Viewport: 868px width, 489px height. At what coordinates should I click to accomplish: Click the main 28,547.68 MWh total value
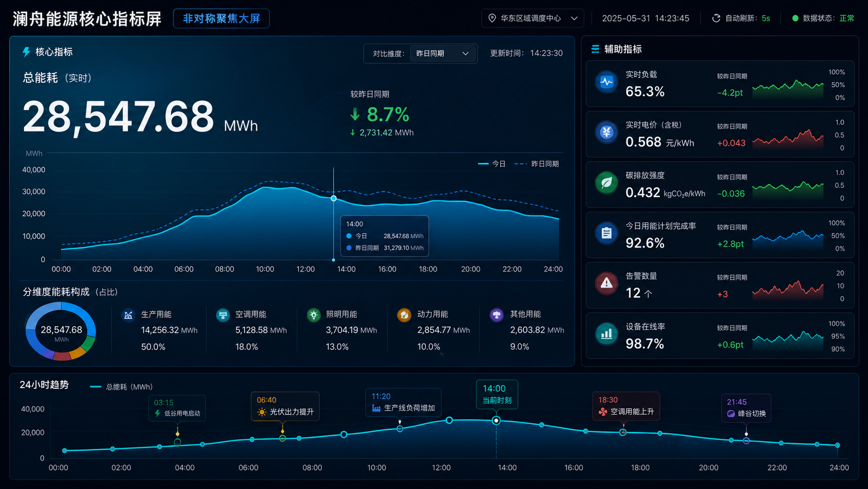(x=140, y=117)
